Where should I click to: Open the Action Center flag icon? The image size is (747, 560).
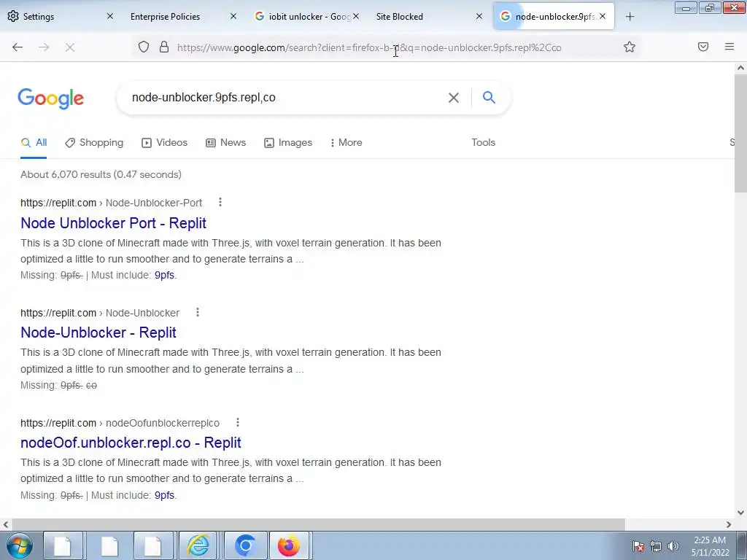[638, 546]
